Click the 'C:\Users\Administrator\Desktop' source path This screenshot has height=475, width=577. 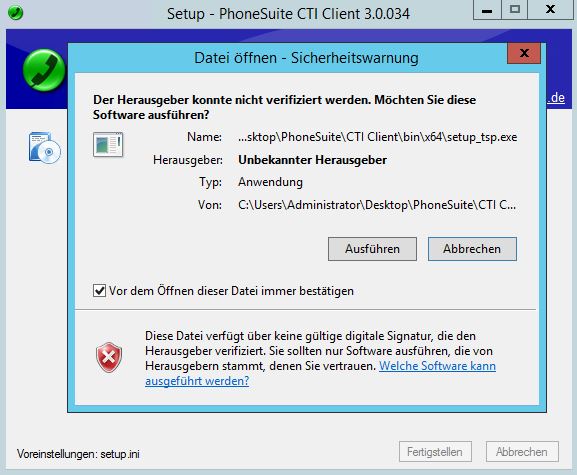pos(377,205)
